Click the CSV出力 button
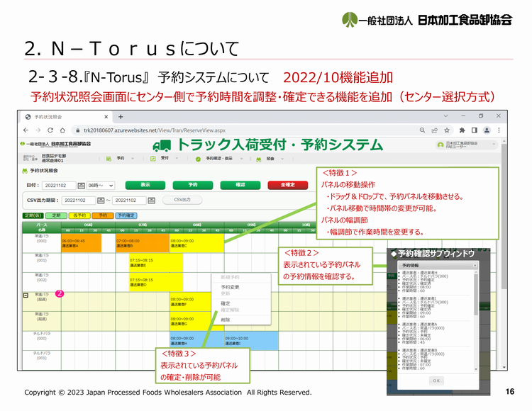The height and width of the screenshot is (411, 532). coord(182,200)
